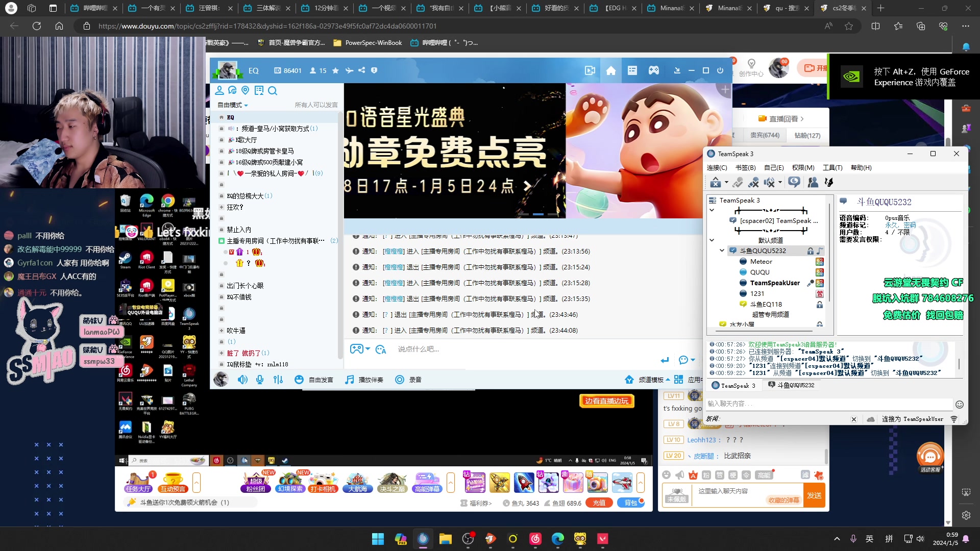Click 发送 send button in Douyu chat
Screen dimensions: 980x551
point(814,495)
